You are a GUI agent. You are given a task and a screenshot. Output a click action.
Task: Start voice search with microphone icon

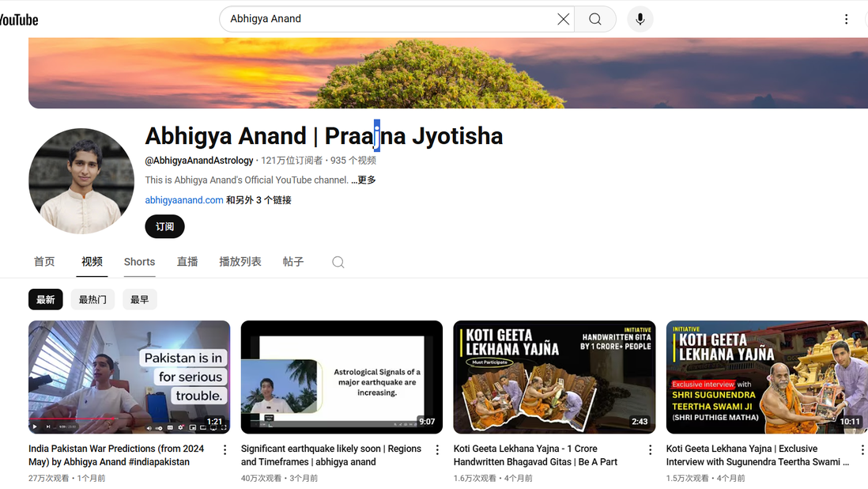(x=640, y=19)
